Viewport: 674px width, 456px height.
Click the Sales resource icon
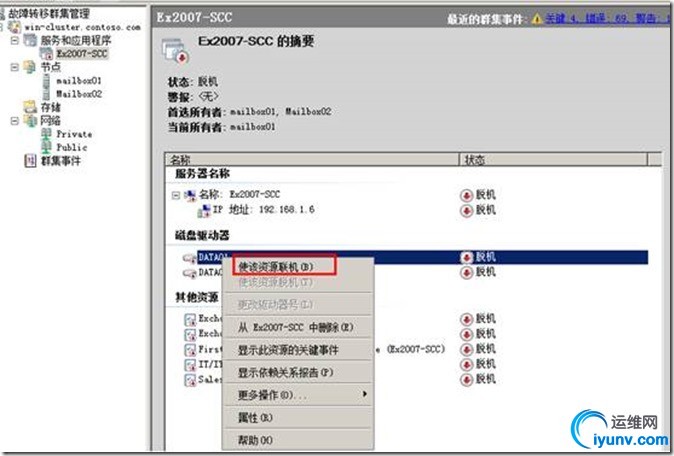(190, 380)
